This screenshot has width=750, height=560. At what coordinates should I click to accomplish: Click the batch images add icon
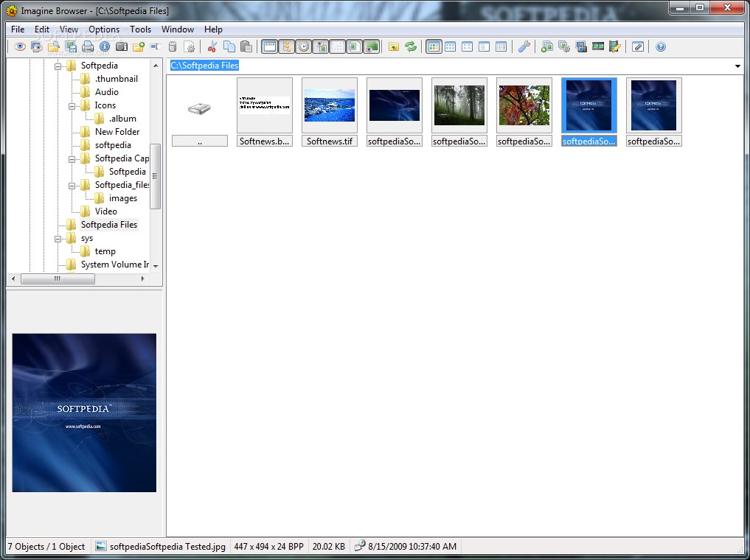(547, 47)
